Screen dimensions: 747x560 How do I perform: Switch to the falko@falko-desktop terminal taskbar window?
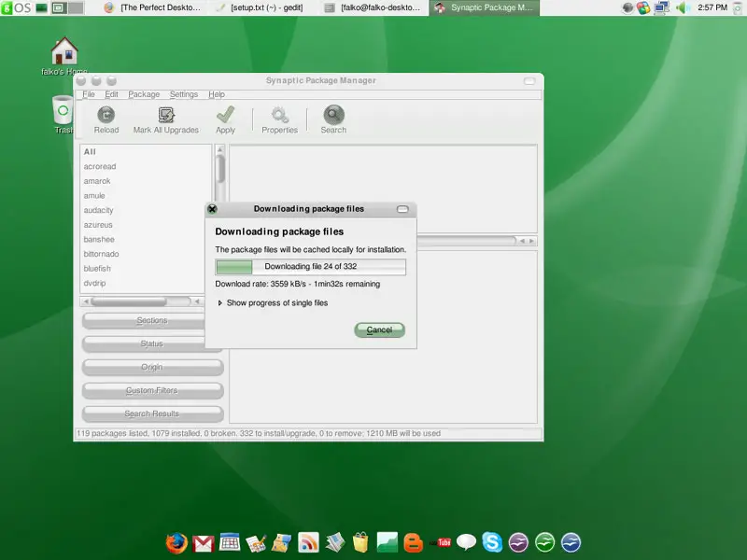tap(373, 7)
